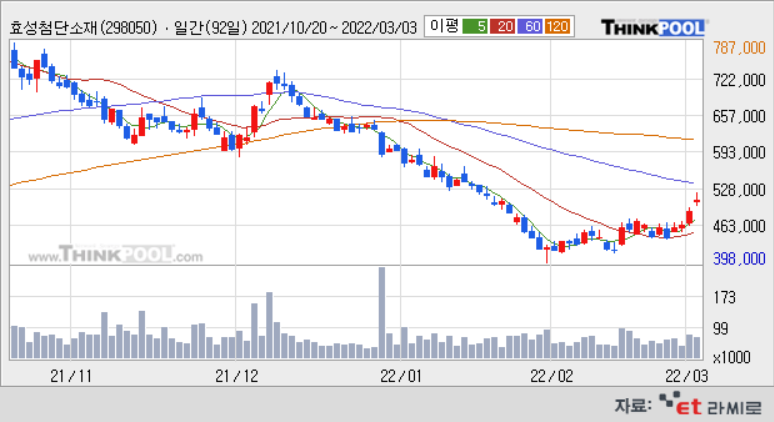
Task: Click the 398,000 price axis label
Action: [739, 260]
